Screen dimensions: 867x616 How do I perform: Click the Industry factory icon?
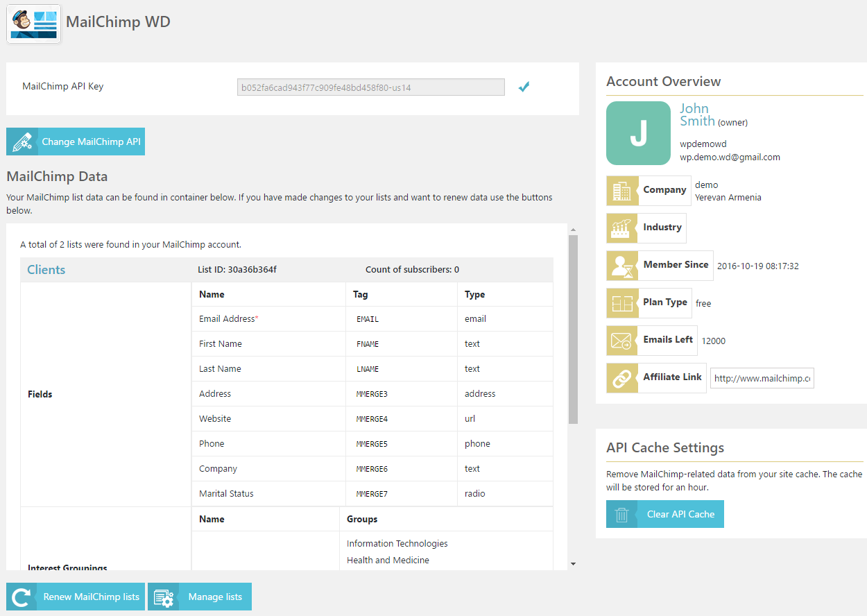[621, 228]
